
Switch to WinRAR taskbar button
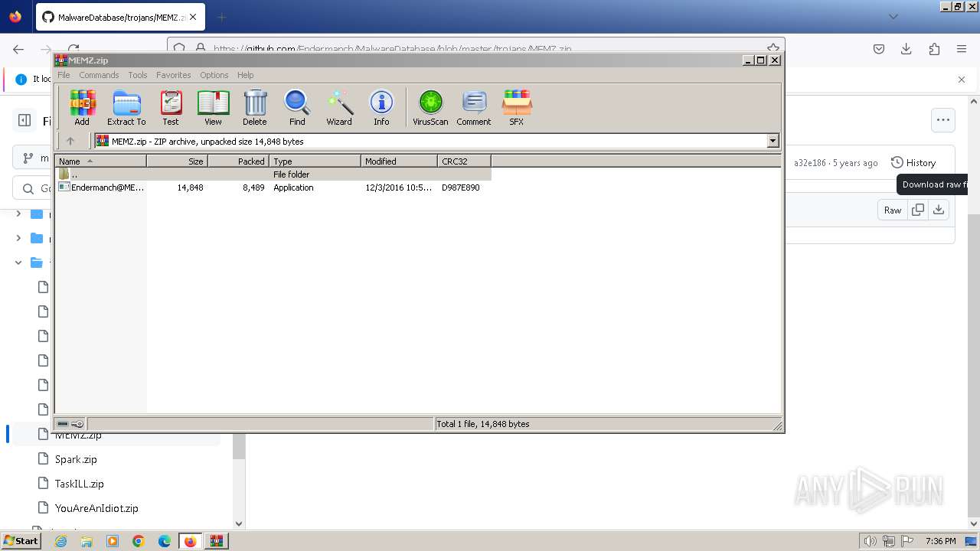216,541
